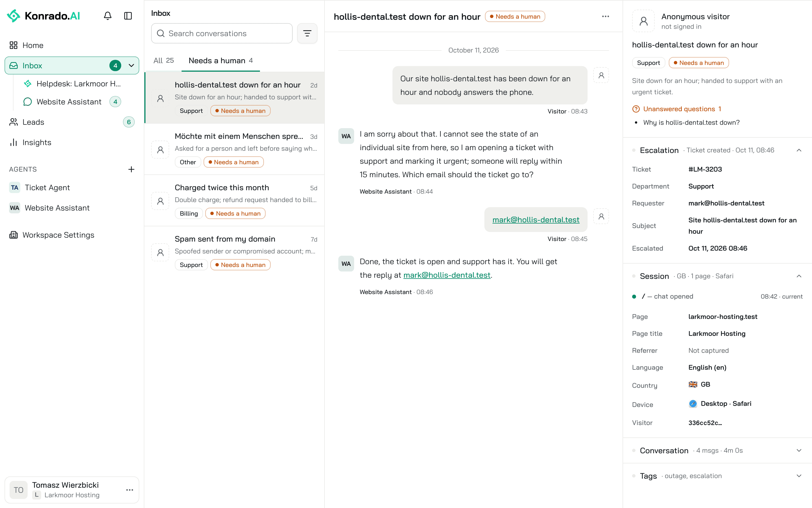Click the October 11, 2026 date separator
This screenshot has width=812, height=508.
pos(473,50)
